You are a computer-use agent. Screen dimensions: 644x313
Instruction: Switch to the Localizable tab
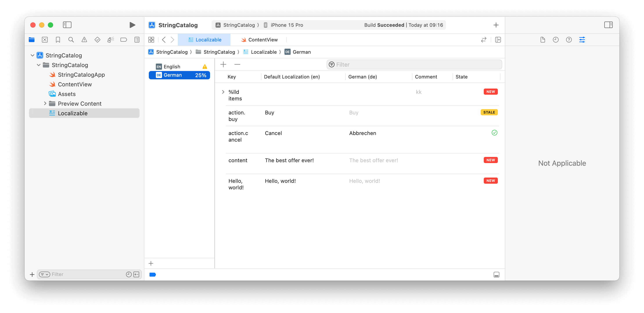click(x=204, y=40)
